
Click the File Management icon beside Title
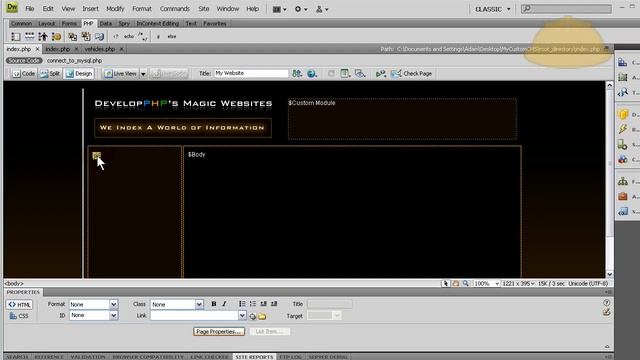pos(297,73)
